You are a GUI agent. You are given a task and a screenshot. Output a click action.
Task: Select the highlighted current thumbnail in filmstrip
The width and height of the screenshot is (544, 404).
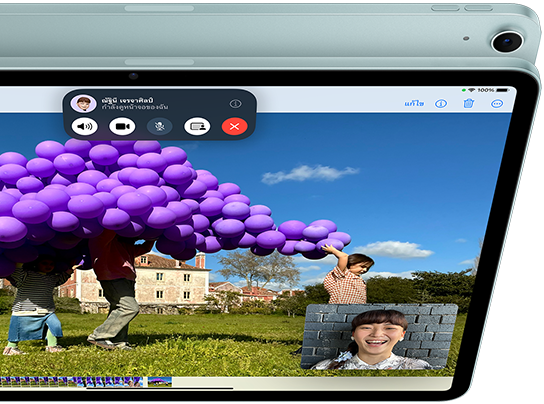pyautogui.click(x=160, y=382)
